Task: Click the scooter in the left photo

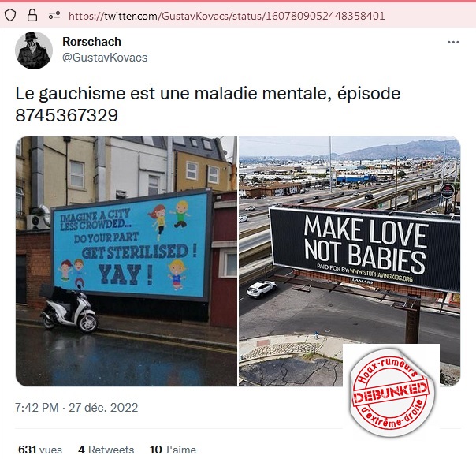Action: [69, 308]
